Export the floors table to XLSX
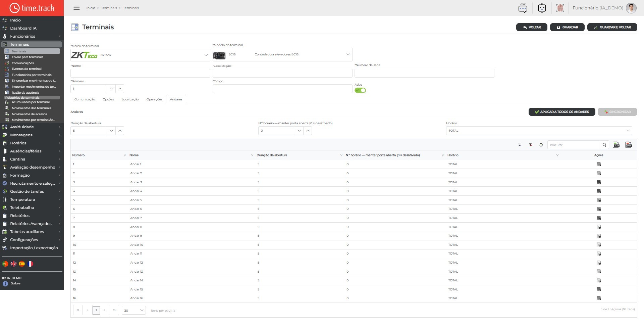The width and height of the screenshot is (644, 321). 616,145
